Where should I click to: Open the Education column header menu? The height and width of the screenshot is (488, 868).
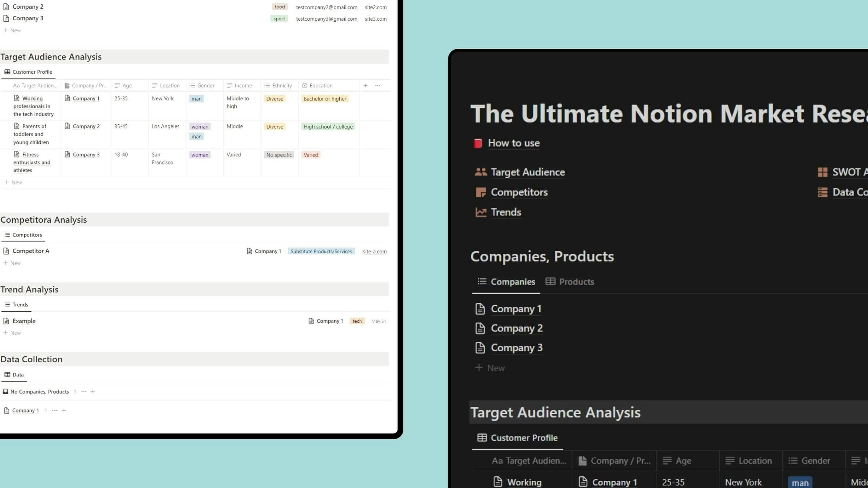click(x=328, y=86)
